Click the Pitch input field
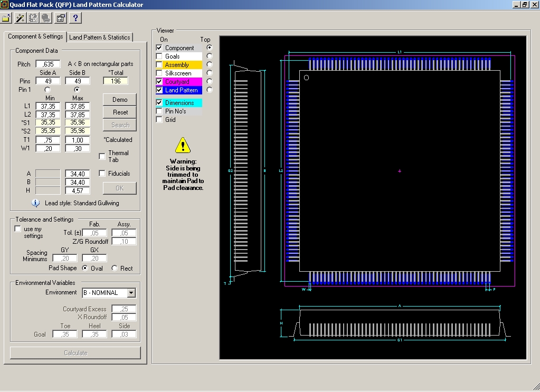 [x=48, y=64]
